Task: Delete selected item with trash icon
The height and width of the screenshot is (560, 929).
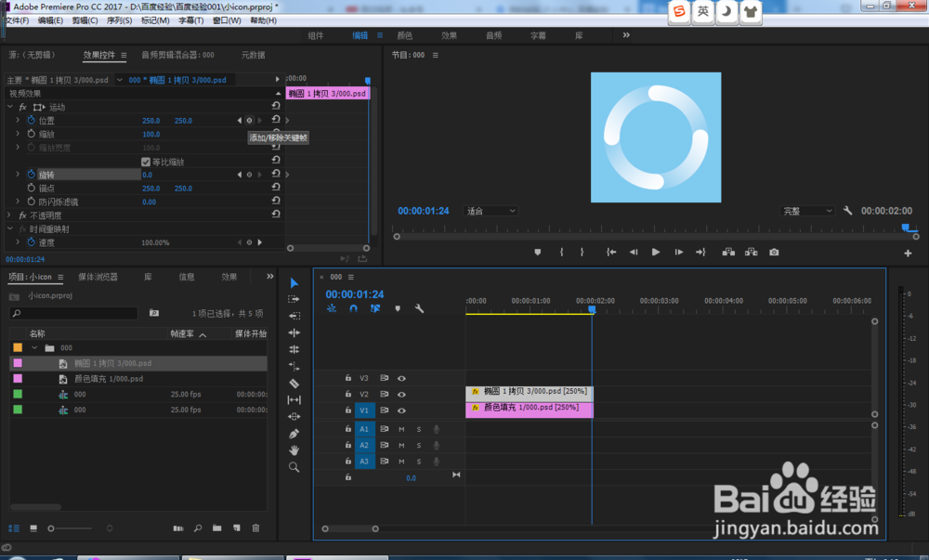Action: [256, 528]
